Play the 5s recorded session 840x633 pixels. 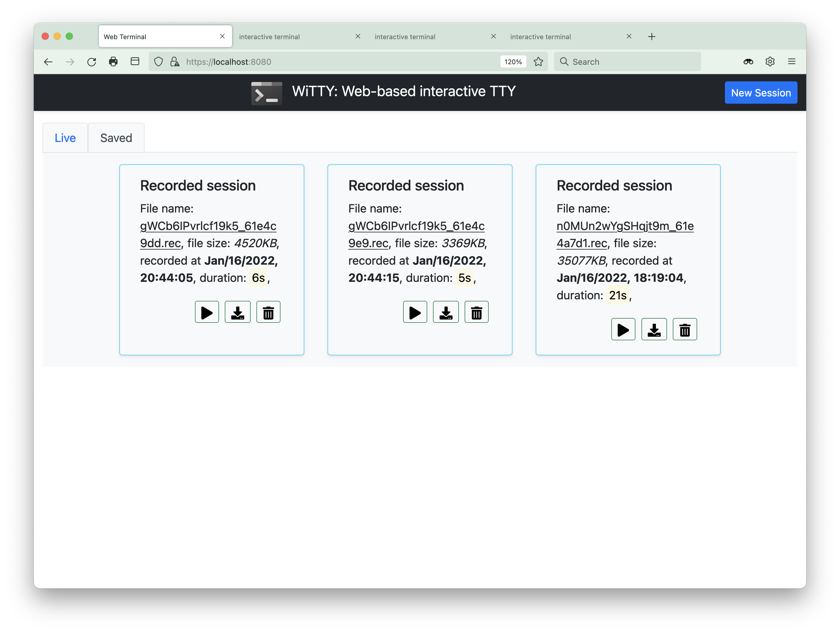tap(415, 312)
